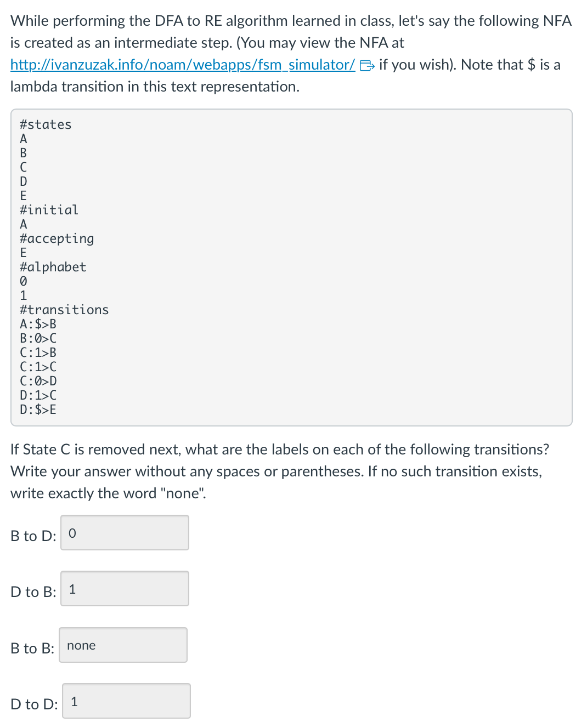Image resolution: width=587 pixels, height=728 pixels.
Task: Select the transition C:0>D line
Action: 38,380
